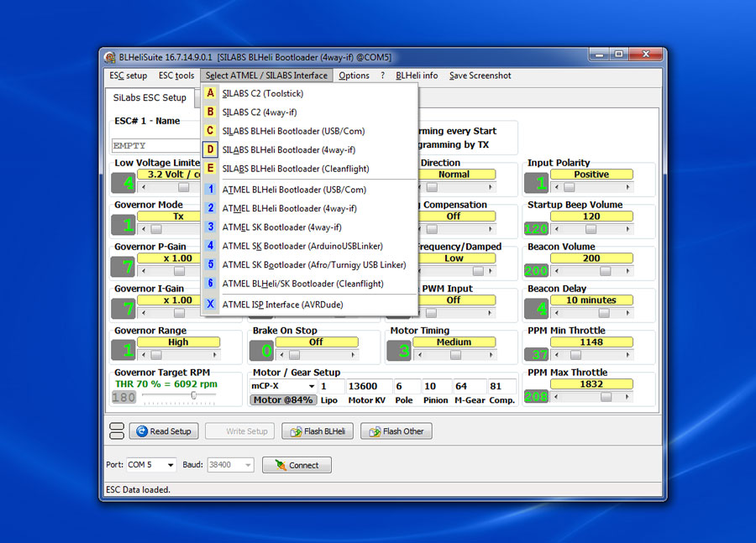Open the mCP-X motor preset dropdown

coord(283,386)
